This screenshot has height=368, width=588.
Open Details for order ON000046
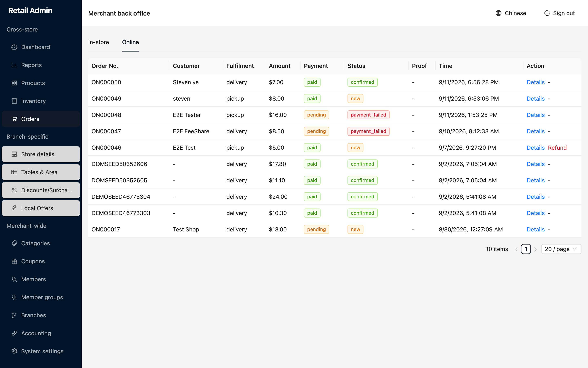[536, 147]
